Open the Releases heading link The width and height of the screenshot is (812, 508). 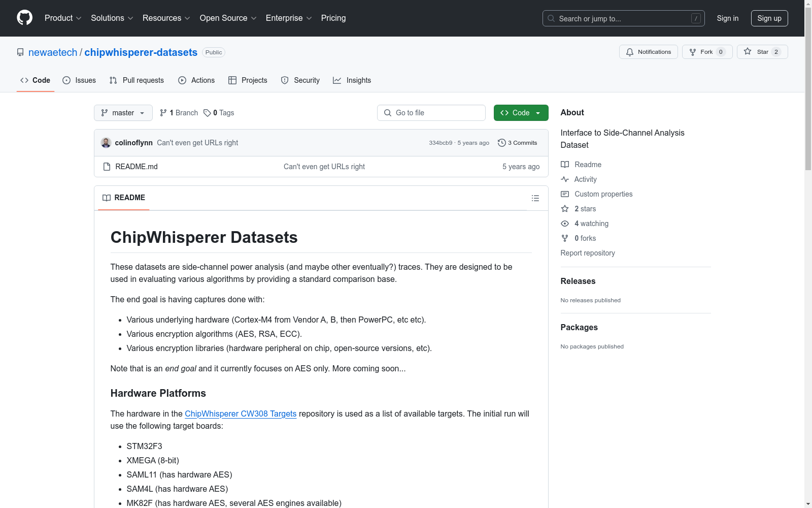pos(578,281)
